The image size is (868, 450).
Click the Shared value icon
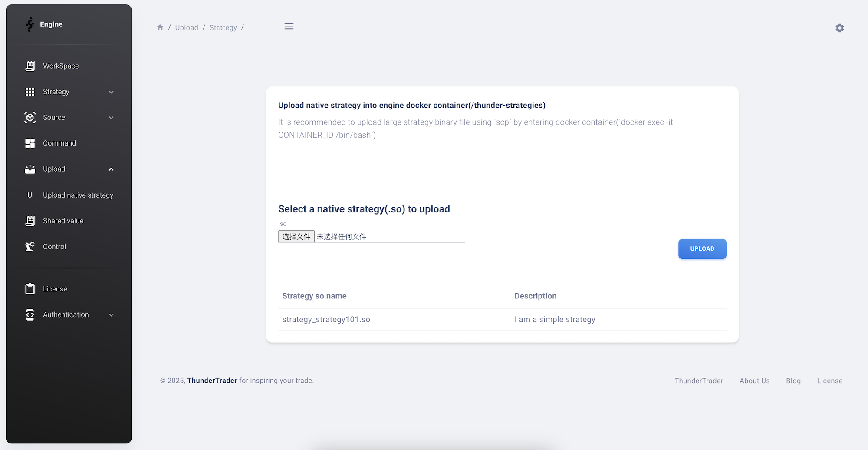coord(30,221)
